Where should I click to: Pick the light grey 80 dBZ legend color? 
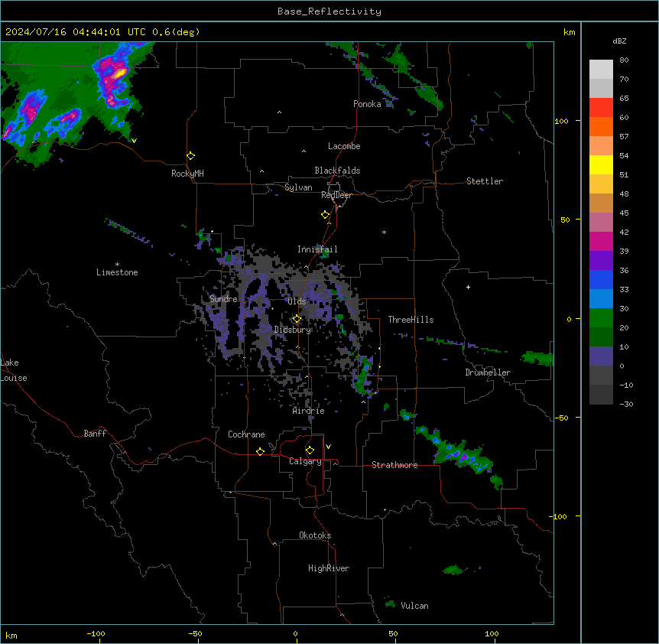[601, 69]
